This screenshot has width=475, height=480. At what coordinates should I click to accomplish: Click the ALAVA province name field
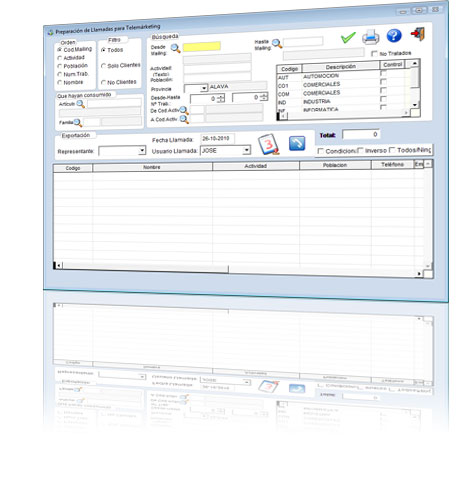coord(238,86)
